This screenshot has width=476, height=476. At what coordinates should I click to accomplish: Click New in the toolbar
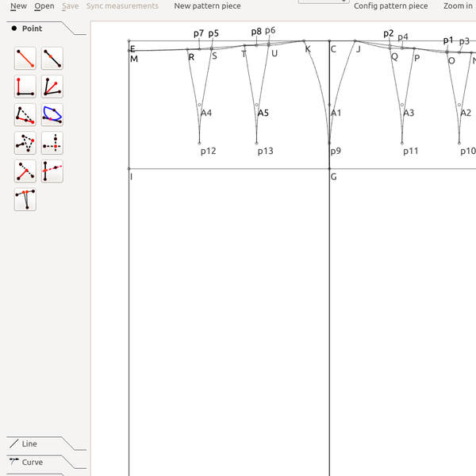point(18,6)
